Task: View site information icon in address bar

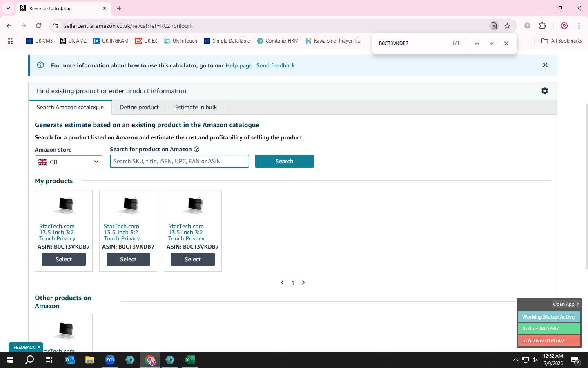Action: coord(56,26)
